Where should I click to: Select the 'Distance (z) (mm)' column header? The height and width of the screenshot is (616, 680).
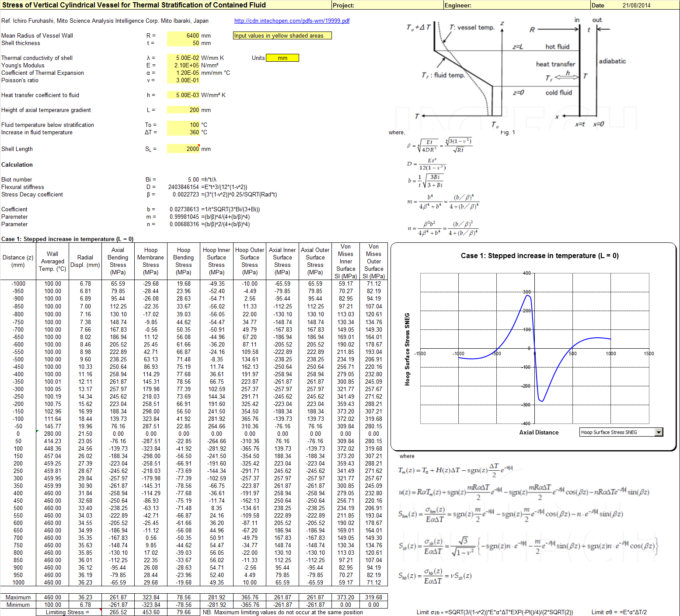(x=18, y=261)
